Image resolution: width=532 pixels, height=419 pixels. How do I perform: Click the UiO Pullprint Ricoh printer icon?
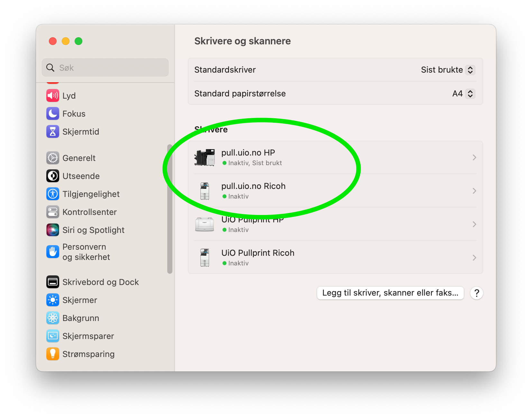coord(205,258)
